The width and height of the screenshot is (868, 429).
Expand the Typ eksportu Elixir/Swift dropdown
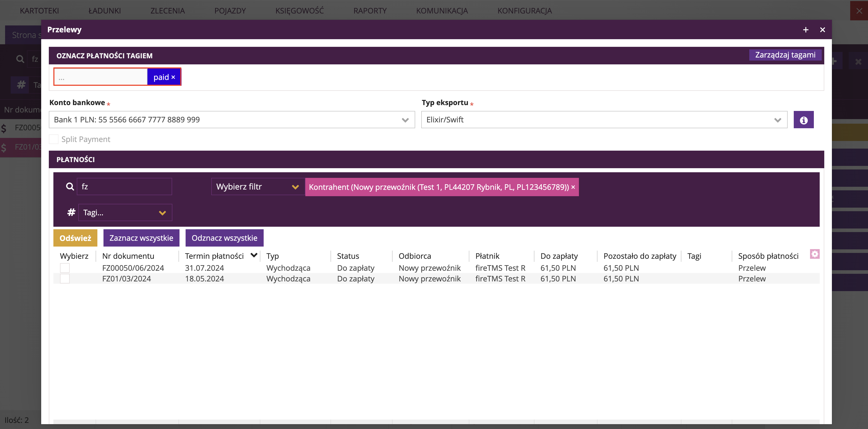coord(604,120)
